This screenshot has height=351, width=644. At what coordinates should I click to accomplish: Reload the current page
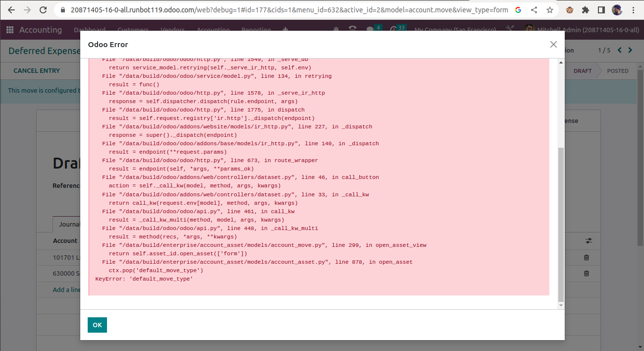tap(43, 10)
